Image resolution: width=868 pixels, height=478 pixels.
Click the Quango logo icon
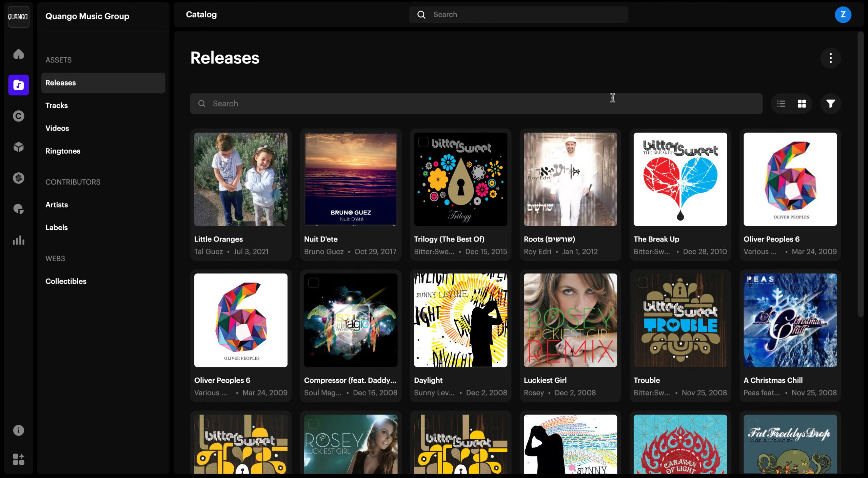[x=18, y=17]
